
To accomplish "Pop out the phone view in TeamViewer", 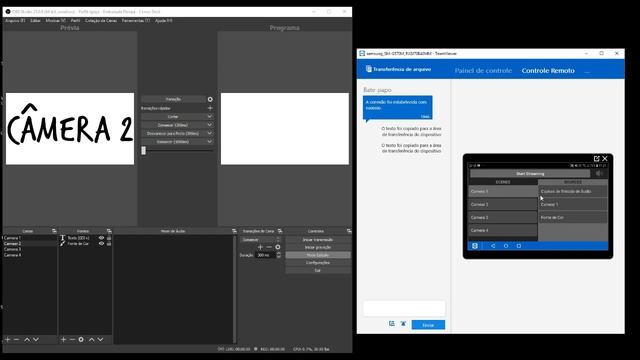I will (596, 158).
